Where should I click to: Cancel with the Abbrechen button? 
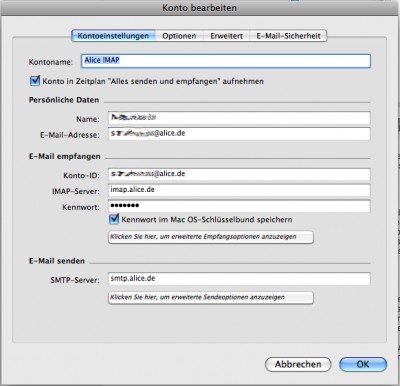[x=298, y=364]
